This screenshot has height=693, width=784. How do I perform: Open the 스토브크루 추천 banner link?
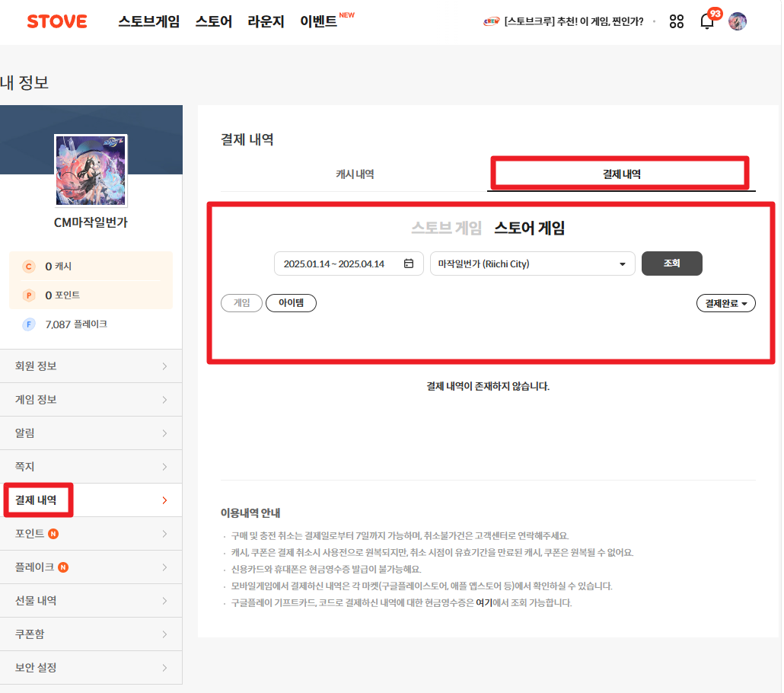(573, 21)
